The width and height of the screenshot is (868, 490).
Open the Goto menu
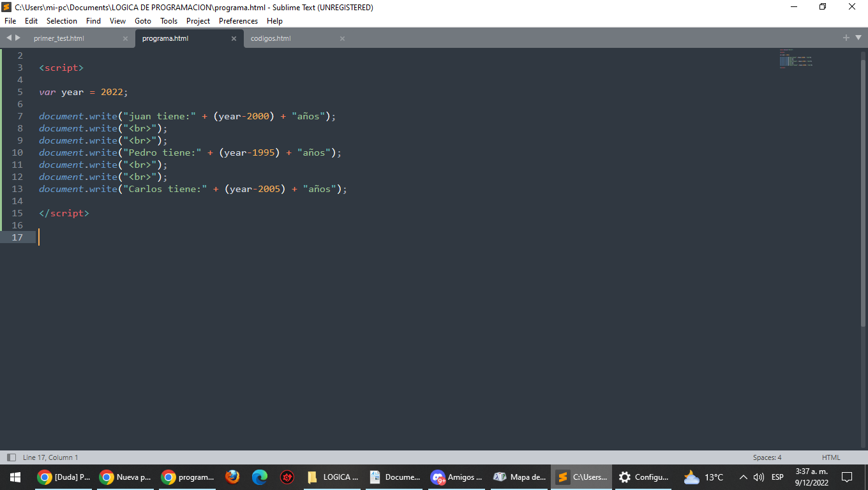143,21
